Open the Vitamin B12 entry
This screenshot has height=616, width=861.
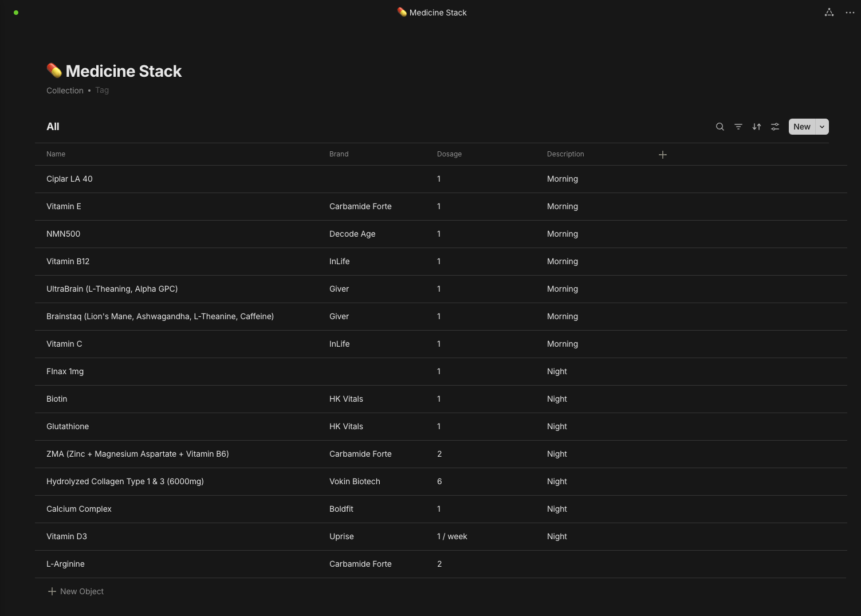pyautogui.click(x=68, y=261)
